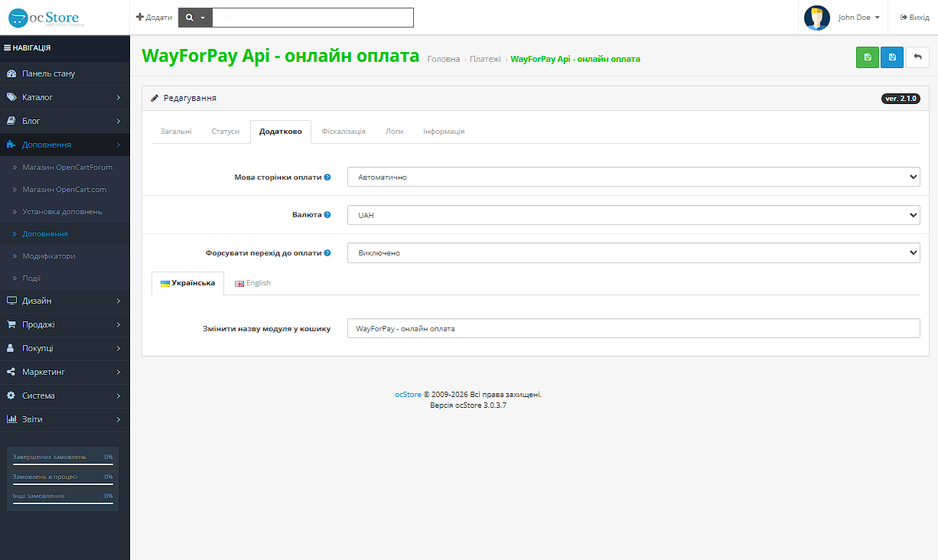This screenshot has width=938, height=560.
Task: Expand the Маркетинг sidebar menu
Action: pos(65,372)
